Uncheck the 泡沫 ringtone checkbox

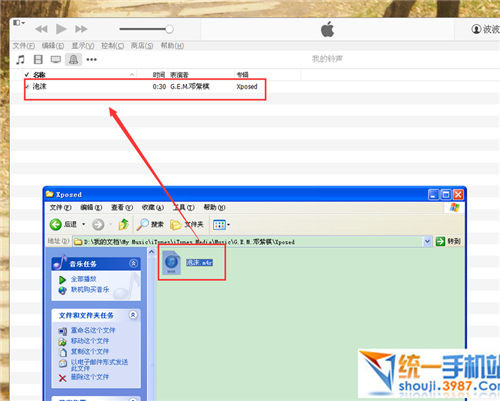click(27, 87)
